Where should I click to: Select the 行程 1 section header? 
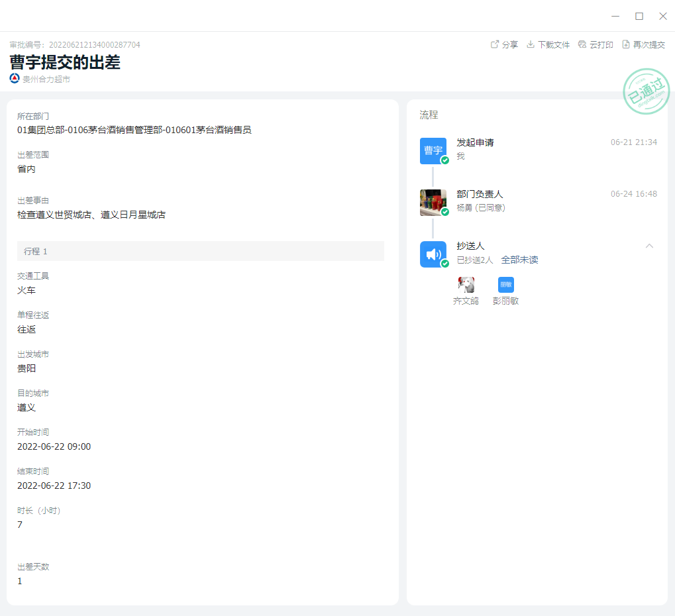point(201,251)
